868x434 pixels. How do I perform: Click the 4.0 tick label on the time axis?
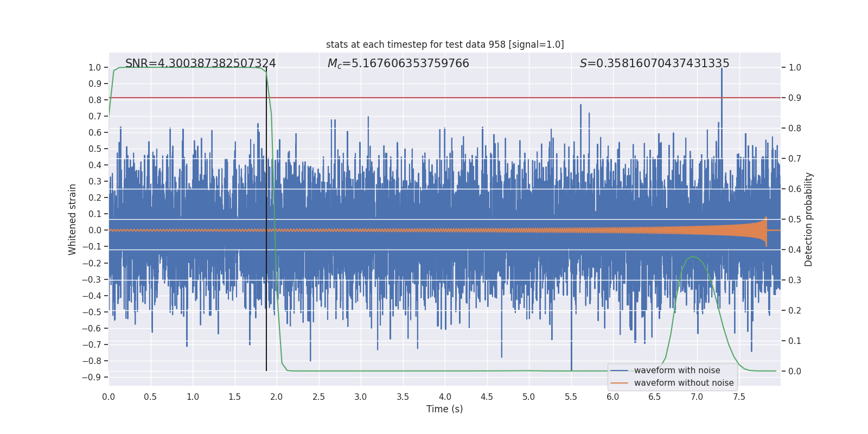(445, 397)
